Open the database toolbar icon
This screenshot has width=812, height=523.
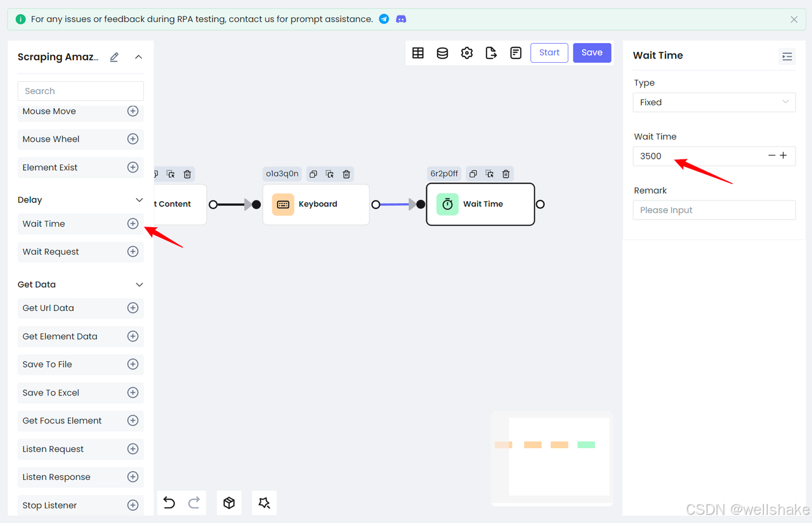pos(442,53)
